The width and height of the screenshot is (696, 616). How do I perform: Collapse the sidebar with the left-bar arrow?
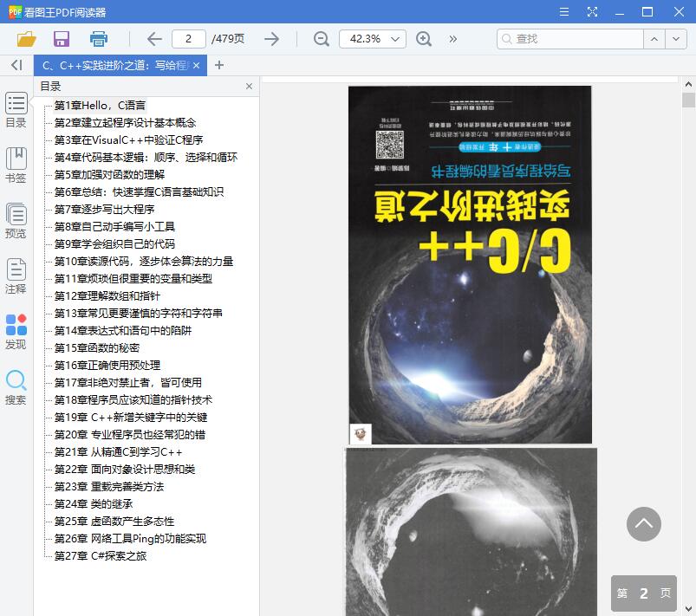[x=16, y=65]
